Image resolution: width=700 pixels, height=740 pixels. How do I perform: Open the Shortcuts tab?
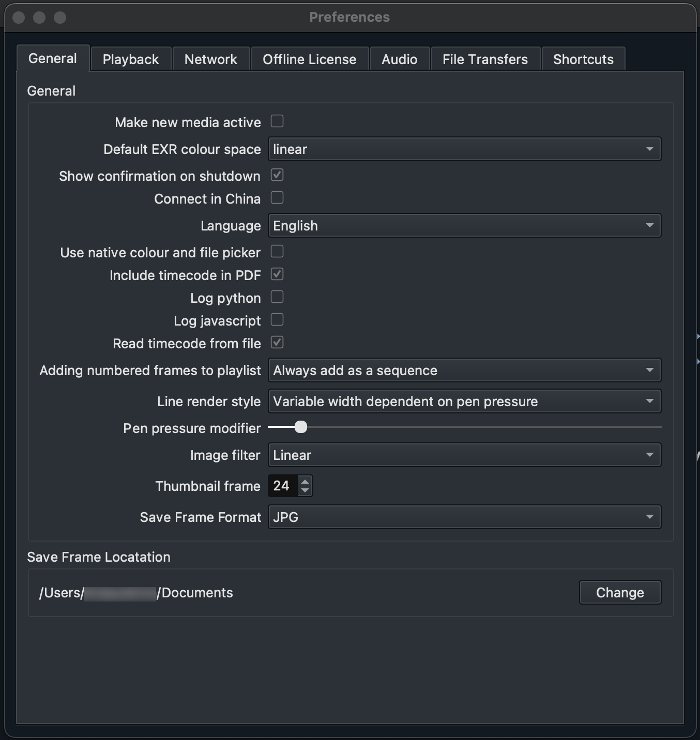tap(583, 59)
